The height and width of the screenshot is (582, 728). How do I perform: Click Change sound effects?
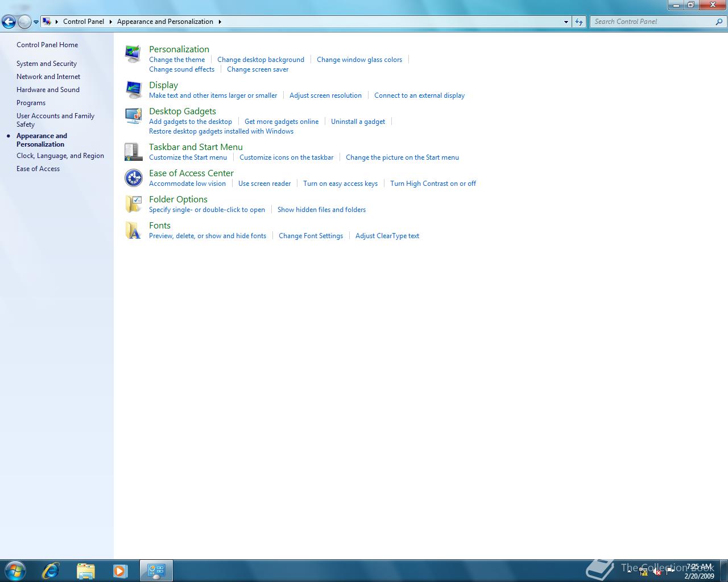tap(181, 69)
